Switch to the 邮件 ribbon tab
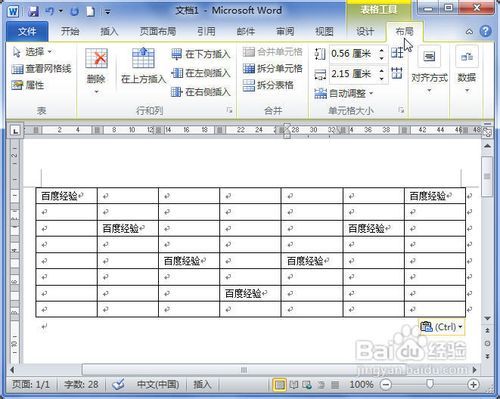The height and width of the screenshot is (399, 500). click(x=246, y=32)
